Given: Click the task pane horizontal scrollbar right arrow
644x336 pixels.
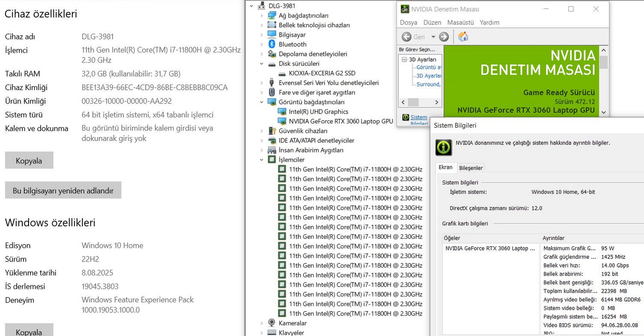Looking at the screenshot, I should click(x=437, y=102).
